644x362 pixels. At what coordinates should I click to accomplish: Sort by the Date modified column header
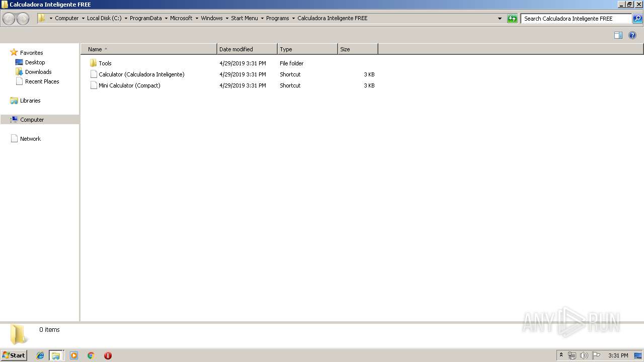[x=247, y=49]
